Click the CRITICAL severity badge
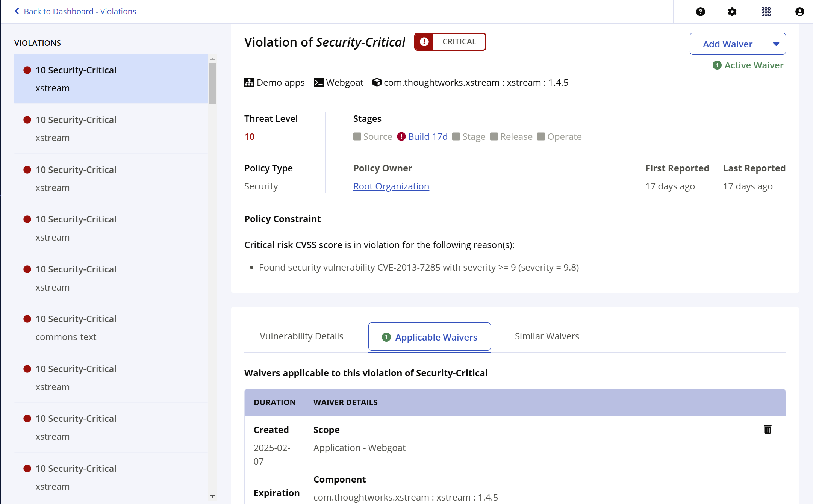Image resolution: width=813 pixels, height=504 pixels. pyautogui.click(x=450, y=42)
